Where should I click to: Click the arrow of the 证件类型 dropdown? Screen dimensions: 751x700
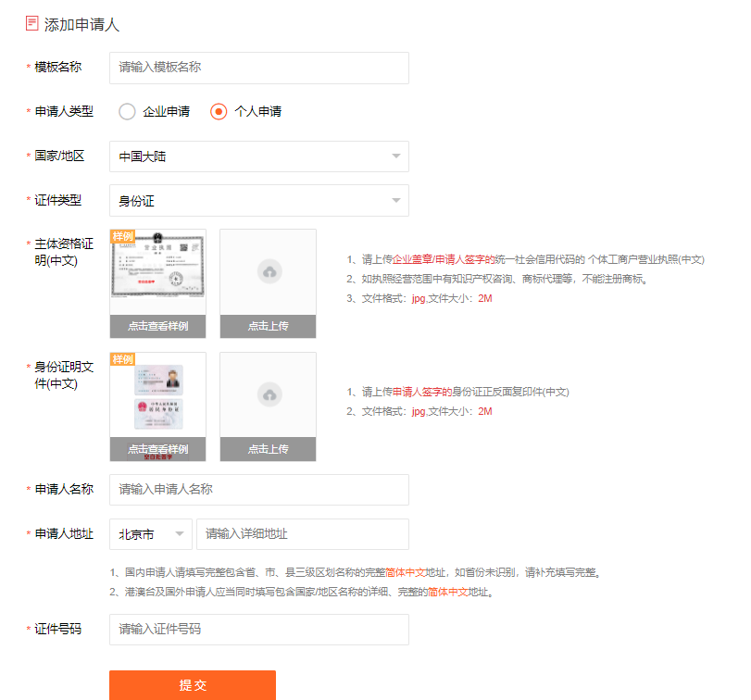pos(396,200)
